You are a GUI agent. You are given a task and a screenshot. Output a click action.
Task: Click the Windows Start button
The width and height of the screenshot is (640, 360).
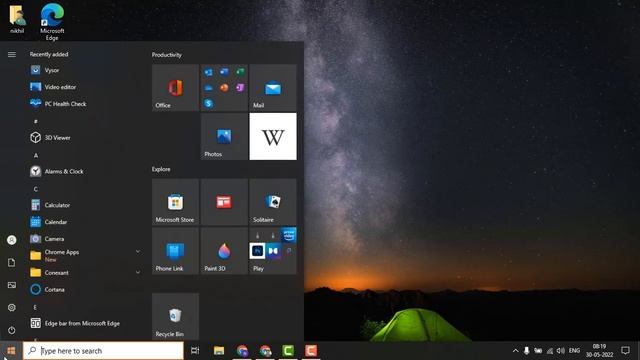click(x=11, y=351)
